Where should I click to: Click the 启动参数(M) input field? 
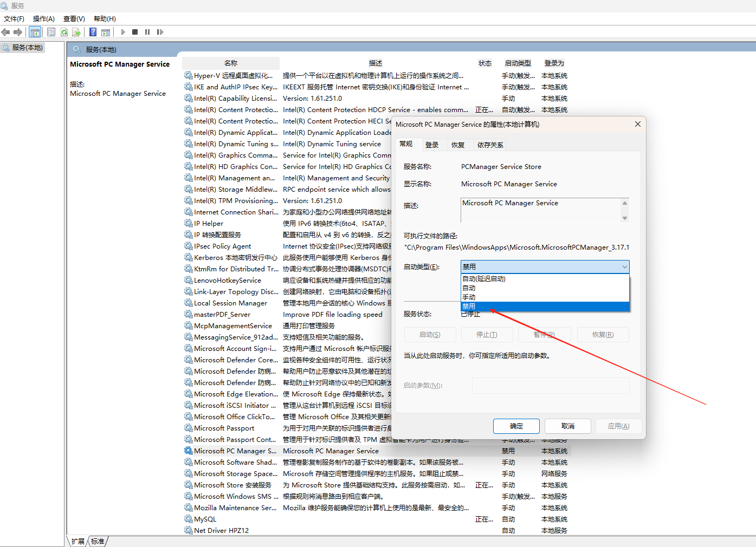point(551,386)
